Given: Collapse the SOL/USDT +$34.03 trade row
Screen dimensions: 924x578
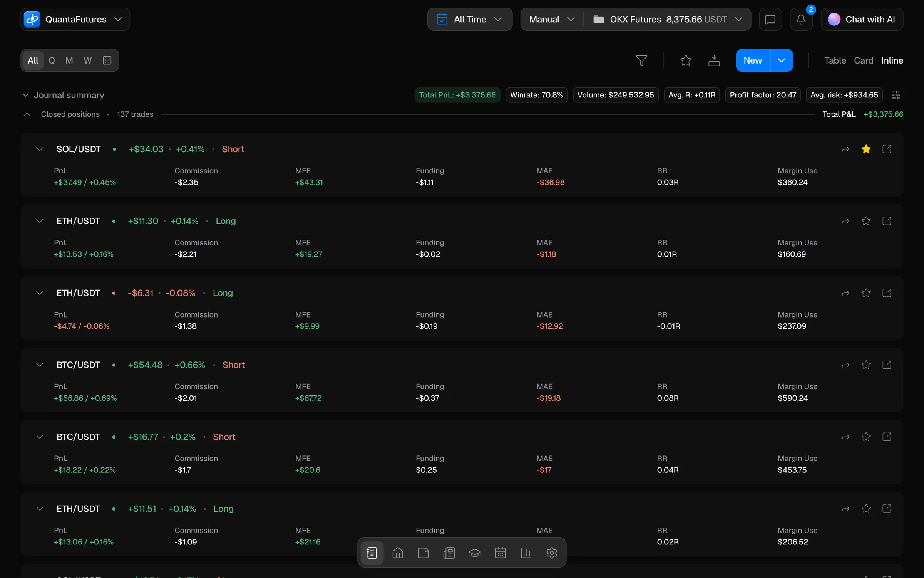Looking at the screenshot, I should 40,149.
